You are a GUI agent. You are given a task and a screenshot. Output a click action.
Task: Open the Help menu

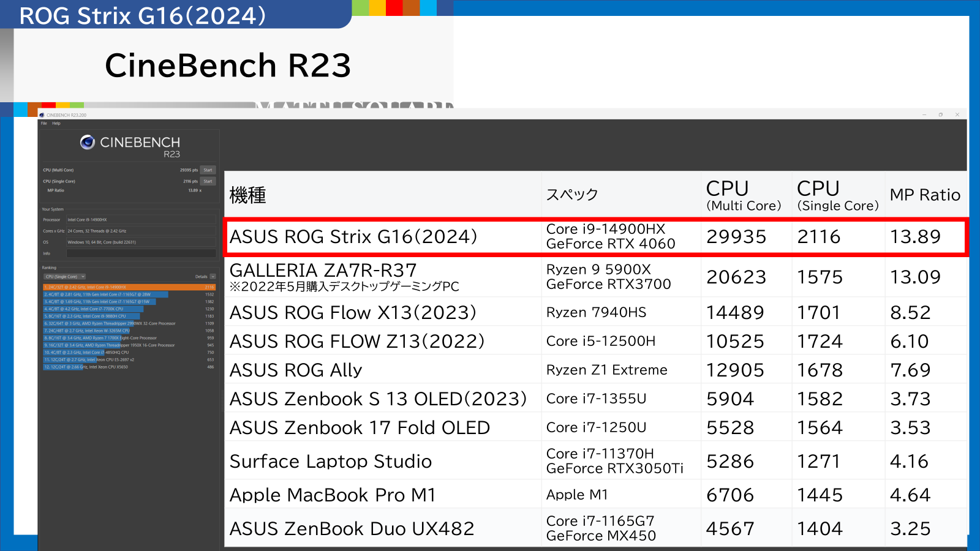point(56,123)
